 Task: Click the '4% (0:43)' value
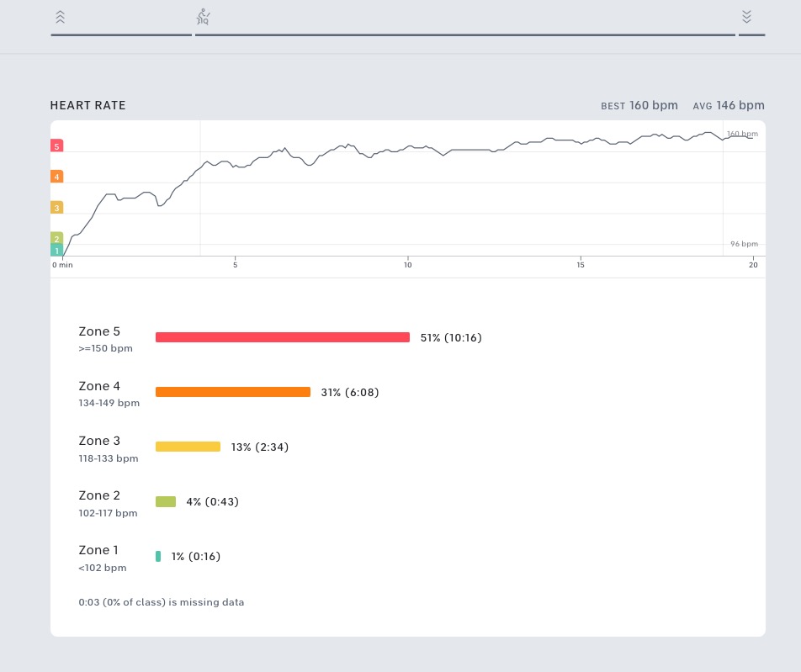[213, 501]
